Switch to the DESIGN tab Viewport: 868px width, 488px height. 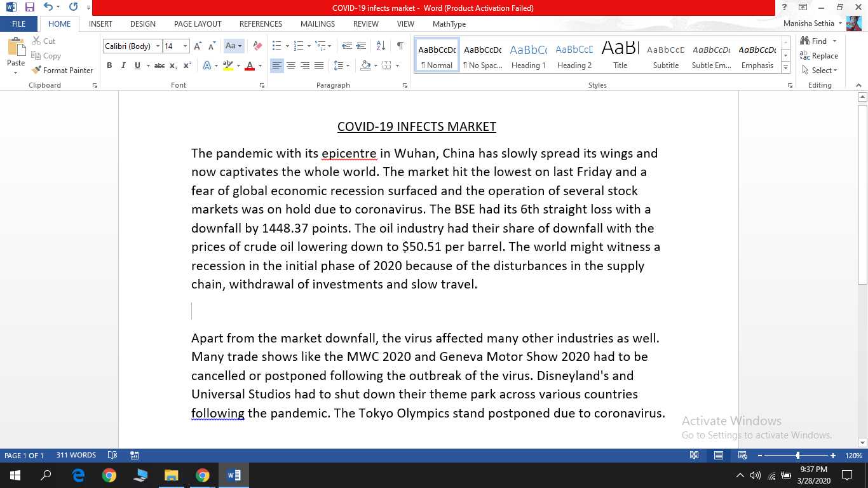tap(143, 24)
